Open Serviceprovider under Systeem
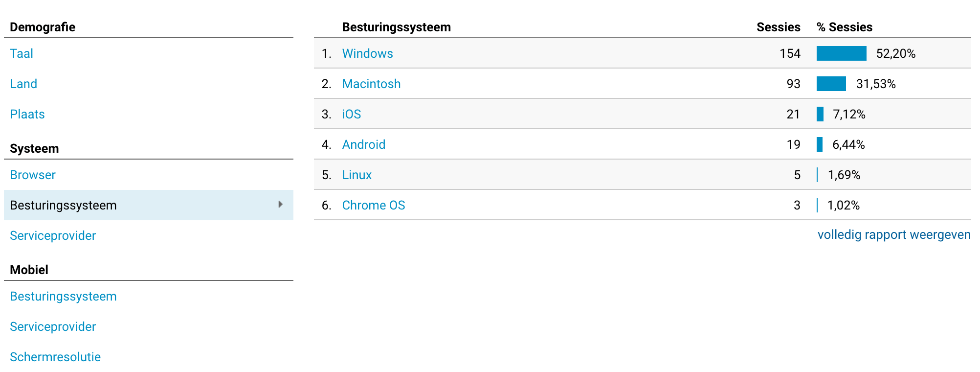The height and width of the screenshot is (372, 980). coord(53,235)
